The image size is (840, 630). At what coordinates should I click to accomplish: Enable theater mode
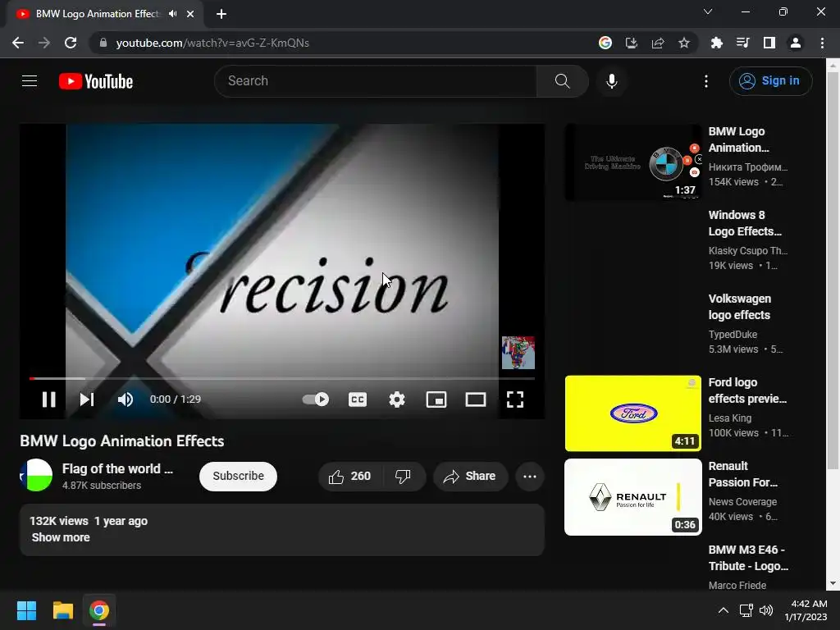tap(475, 399)
